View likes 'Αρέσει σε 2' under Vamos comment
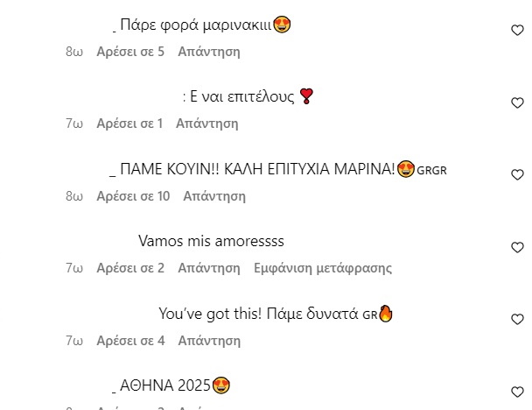 pos(130,268)
